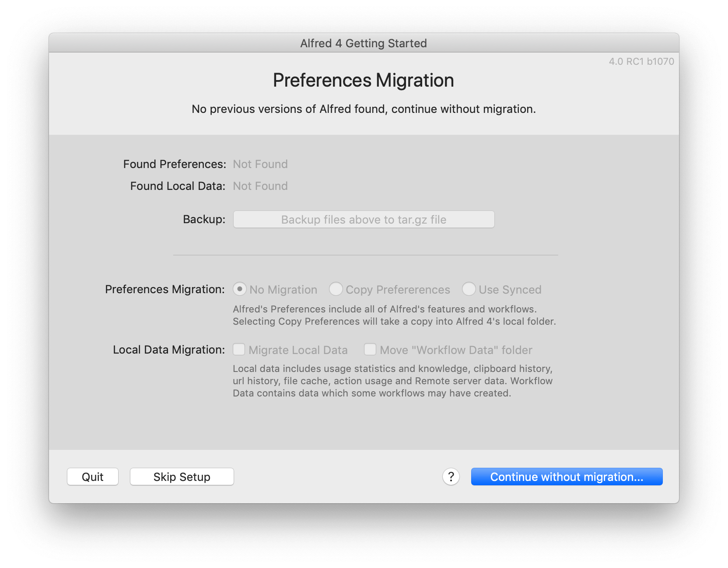
Task: Click Continue without migration
Action: (x=567, y=477)
